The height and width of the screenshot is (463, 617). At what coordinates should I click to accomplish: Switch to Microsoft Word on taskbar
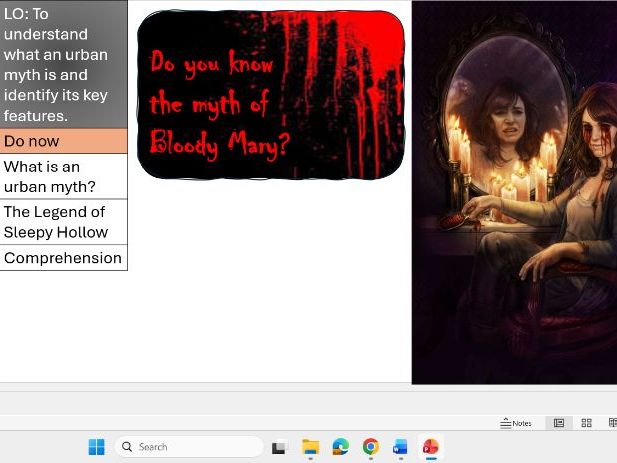coord(401,447)
